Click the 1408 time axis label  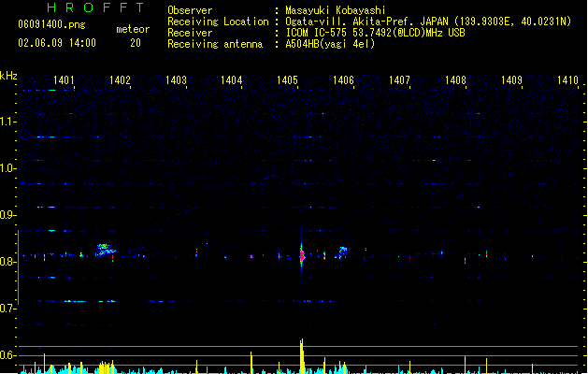tap(455, 80)
